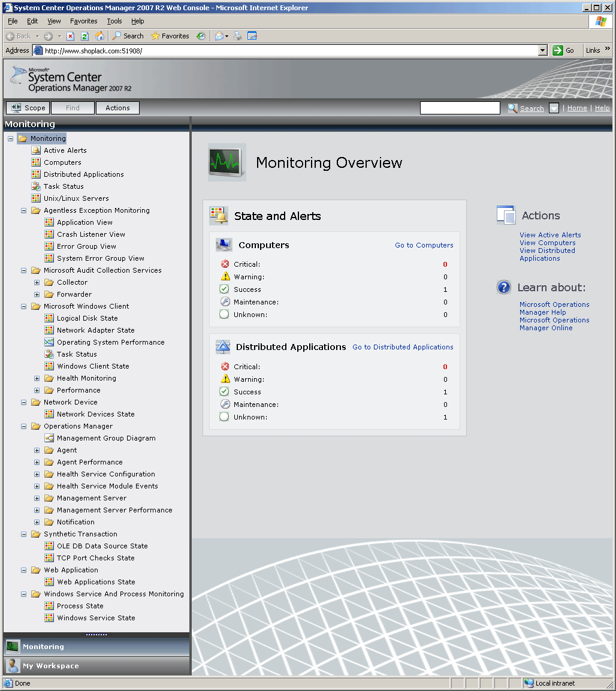Image resolution: width=616 pixels, height=691 pixels.
Task: Open the Edit menu
Action: (x=32, y=21)
